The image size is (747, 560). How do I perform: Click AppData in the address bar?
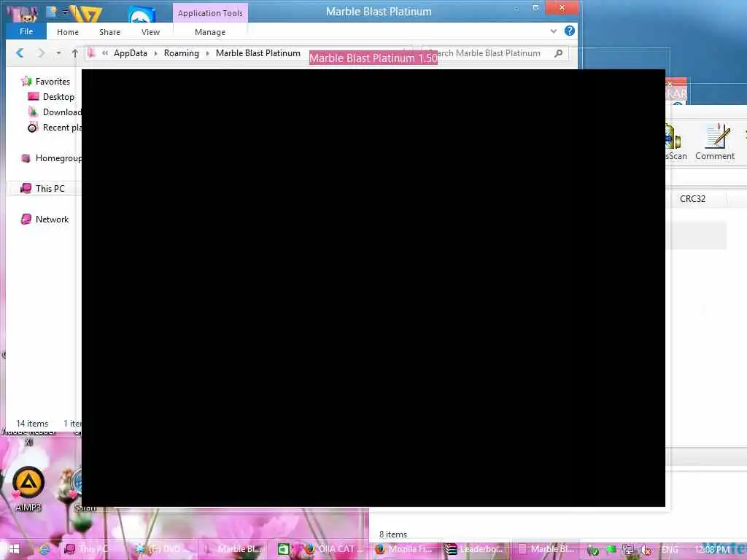(130, 53)
